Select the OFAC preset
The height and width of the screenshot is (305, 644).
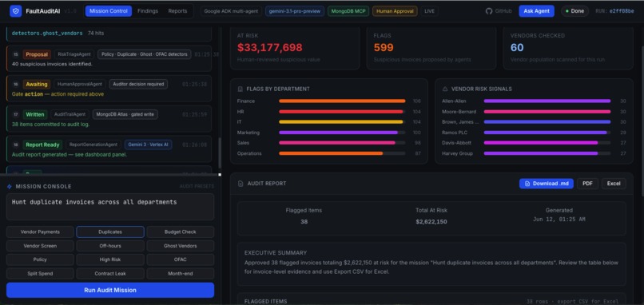[181, 259]
